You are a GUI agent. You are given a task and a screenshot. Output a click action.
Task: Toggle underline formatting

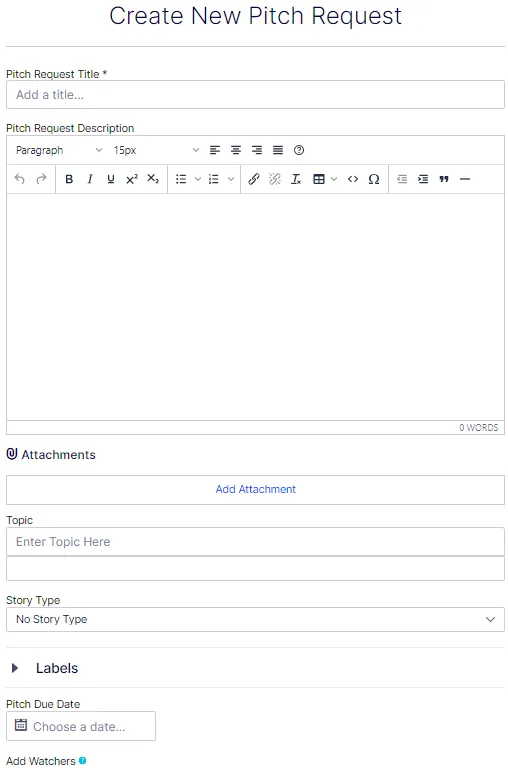[111, 179]
